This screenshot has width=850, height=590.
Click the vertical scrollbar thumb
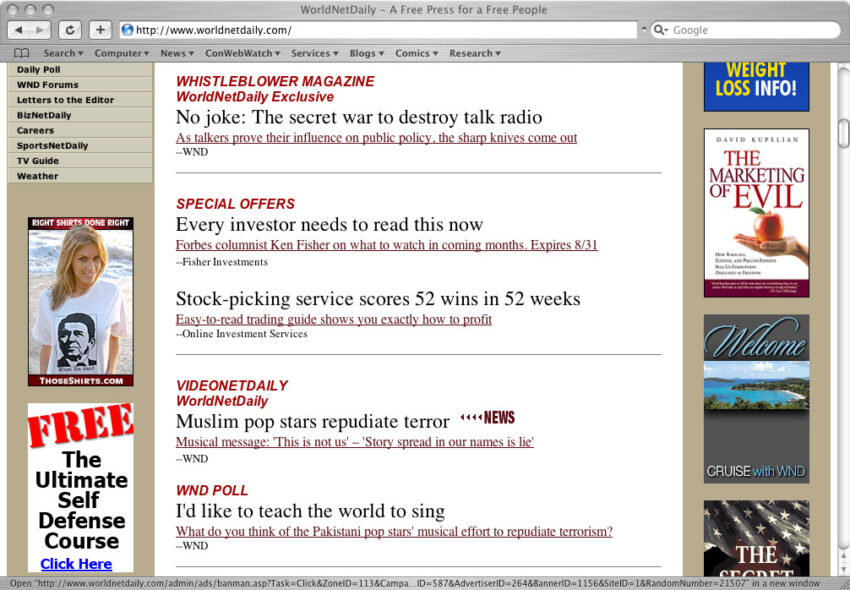(x=843, y=133)
